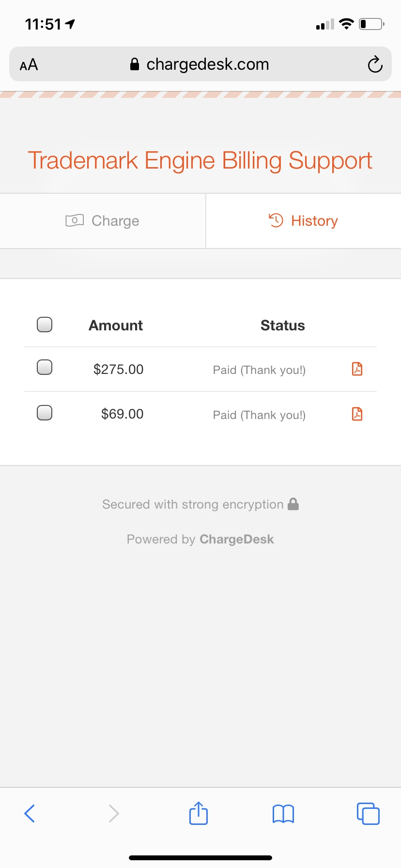Go back to previous page
401x868 pixels.
pos(30,814)
